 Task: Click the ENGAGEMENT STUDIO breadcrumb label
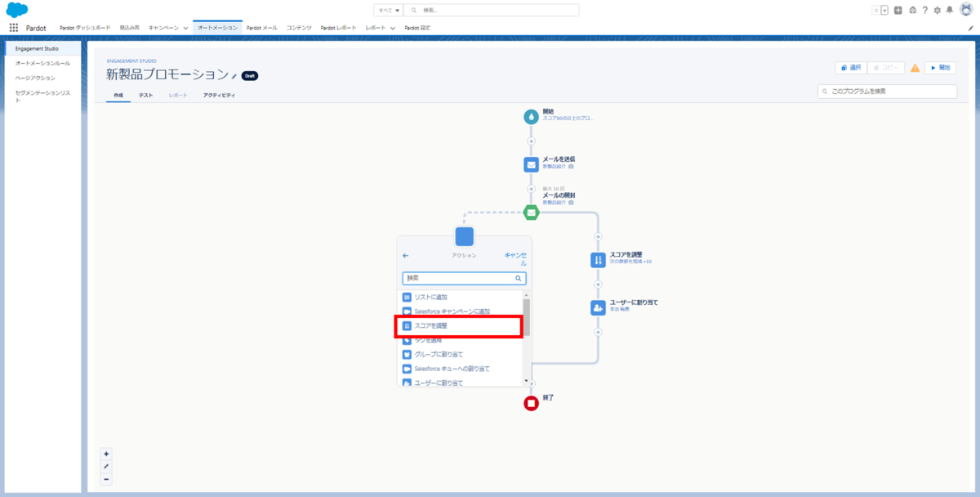(131, 60)
